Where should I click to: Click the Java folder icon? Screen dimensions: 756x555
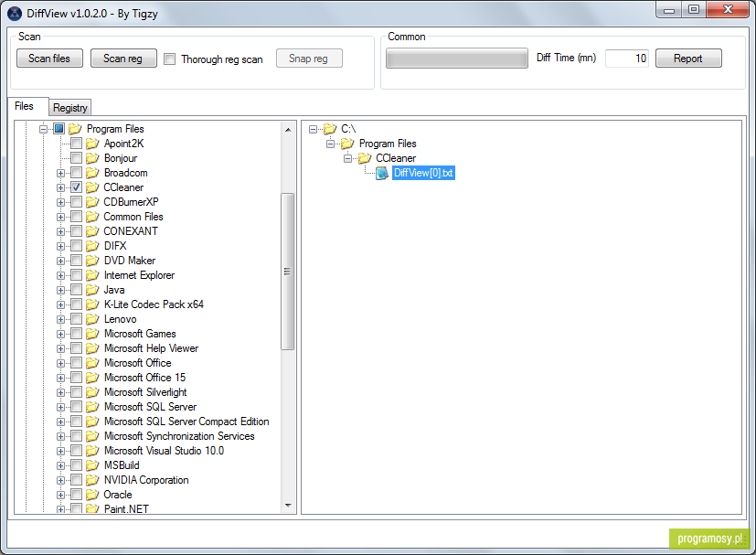point(92,290)
